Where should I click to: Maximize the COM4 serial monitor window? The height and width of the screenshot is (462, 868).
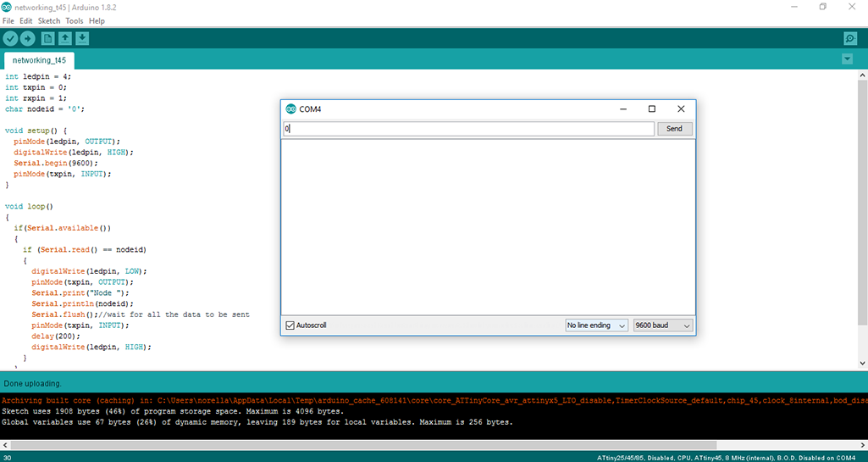(x=652, y=109)
